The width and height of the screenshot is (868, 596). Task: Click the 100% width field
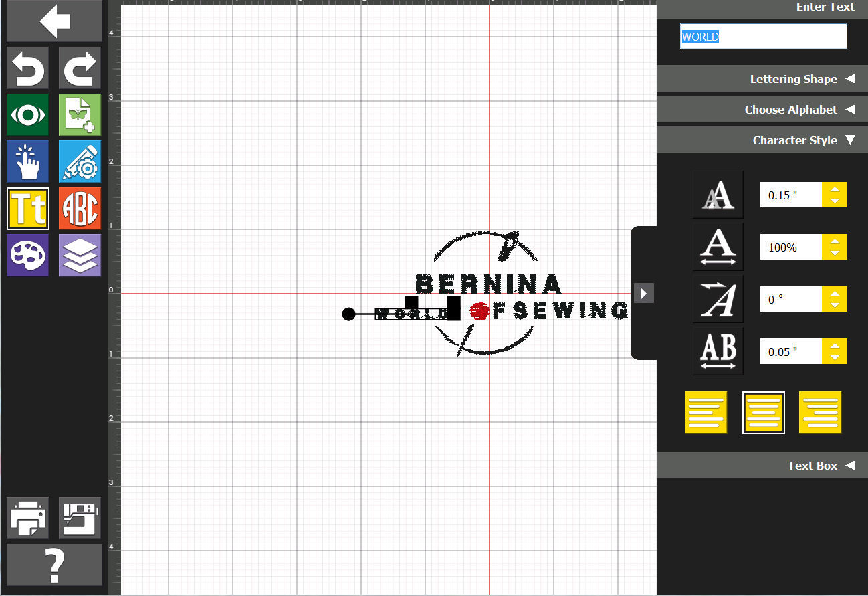coord(791,247)
